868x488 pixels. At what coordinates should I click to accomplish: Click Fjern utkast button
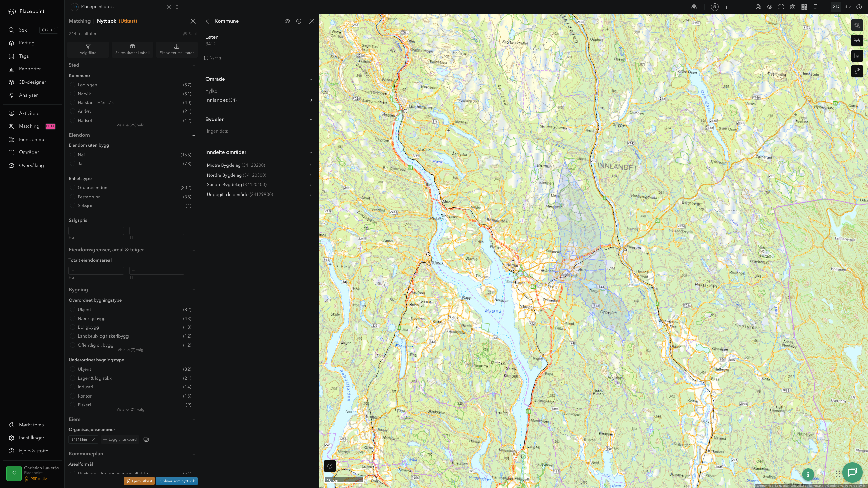(139, 481)
